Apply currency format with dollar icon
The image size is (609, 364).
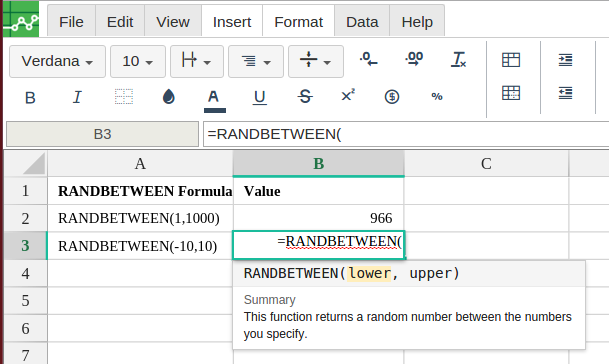tap(392, 97)
